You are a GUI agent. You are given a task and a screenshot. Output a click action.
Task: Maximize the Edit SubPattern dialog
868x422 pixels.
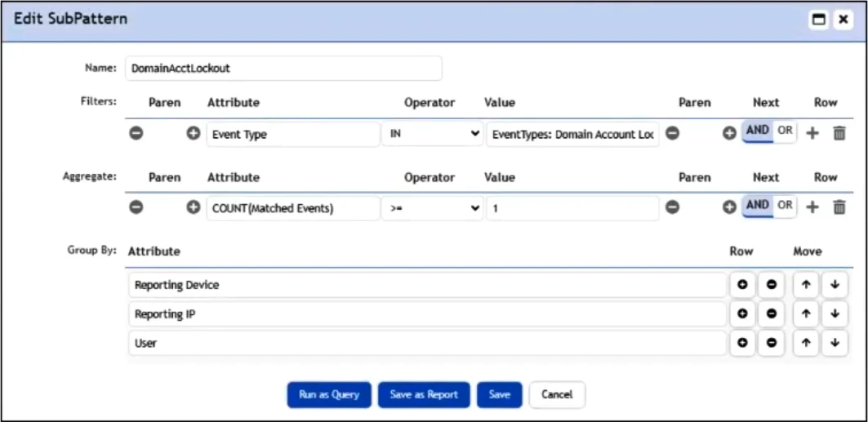tap(818, 20)
